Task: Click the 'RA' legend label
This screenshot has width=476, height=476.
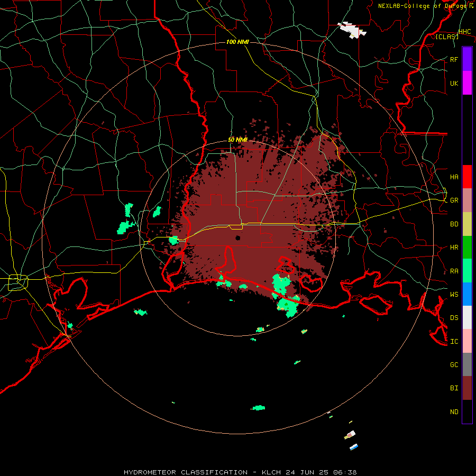Action: [x=454, y=271]
